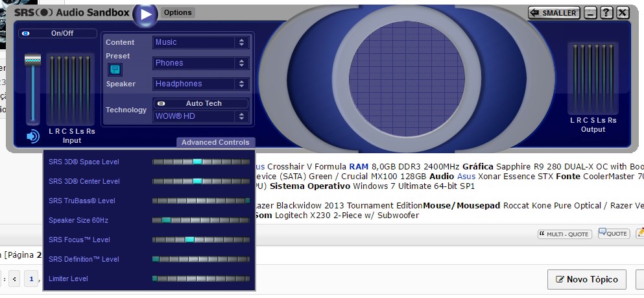Click the Technology label
The image size is (644, 298).
tap(126, 110)
